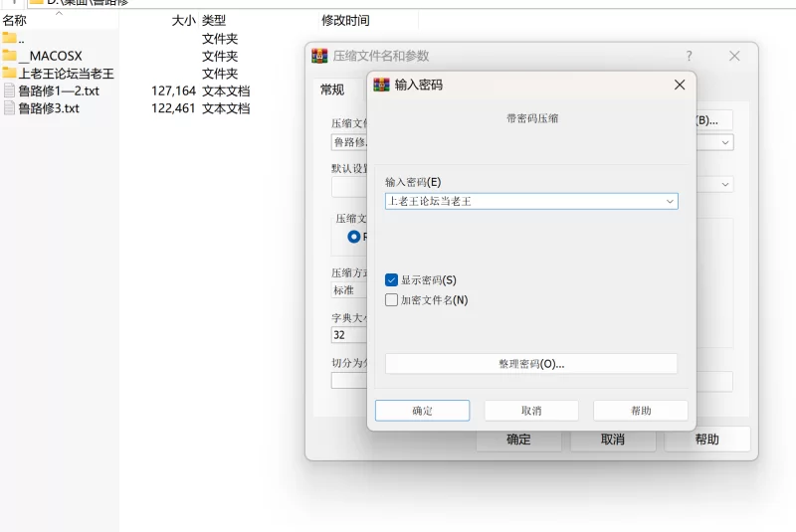Expand the password combo box dropdown arrow

coord(670,201)
